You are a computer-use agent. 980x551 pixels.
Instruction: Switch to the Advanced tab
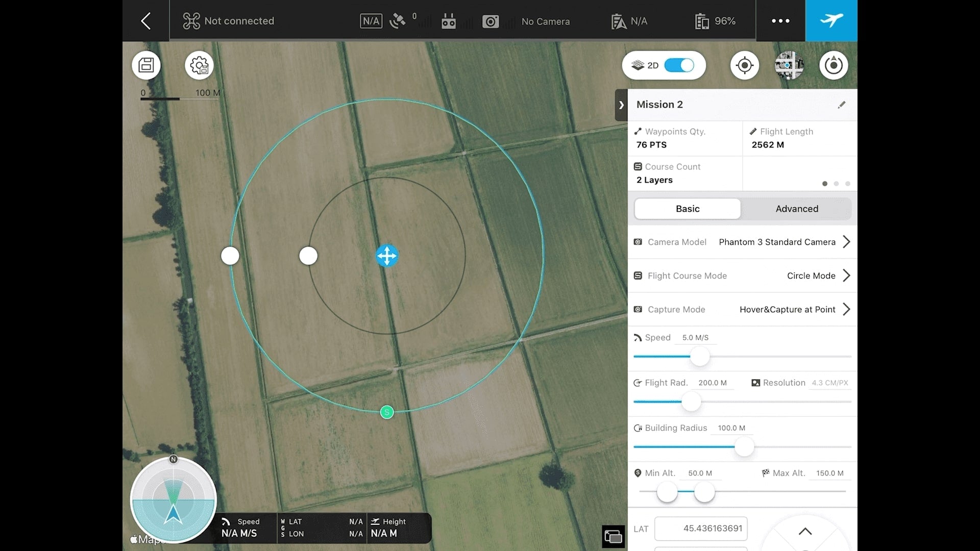797,209
